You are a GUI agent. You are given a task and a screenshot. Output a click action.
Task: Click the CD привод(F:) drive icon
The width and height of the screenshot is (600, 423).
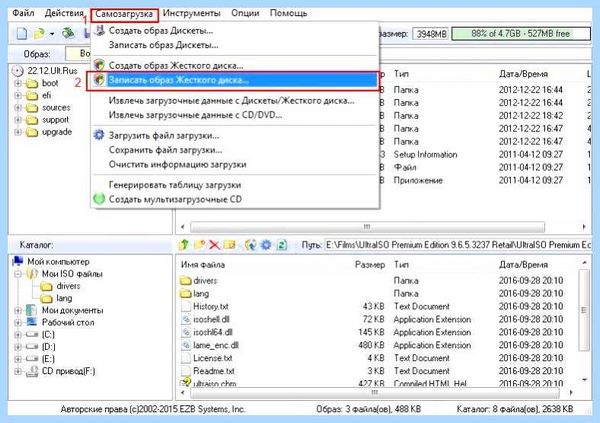tap(32, 371)
